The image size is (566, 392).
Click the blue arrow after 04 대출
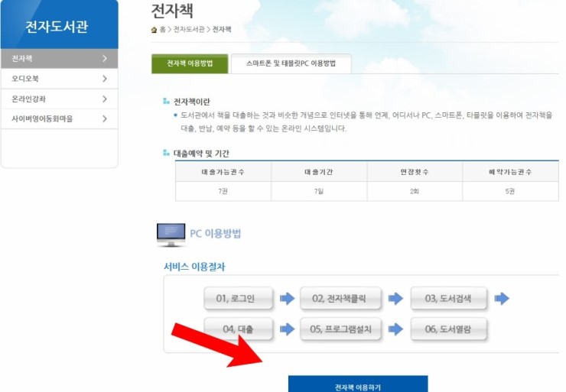(287, 329)
